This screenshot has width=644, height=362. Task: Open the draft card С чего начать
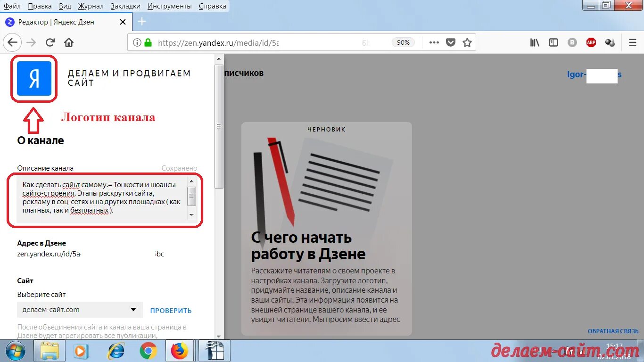(x=327, y=229)
